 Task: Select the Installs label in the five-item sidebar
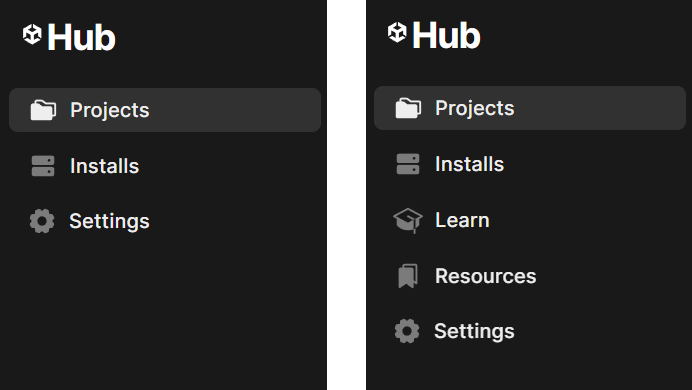pyautogui.click(x=470, y=164)
